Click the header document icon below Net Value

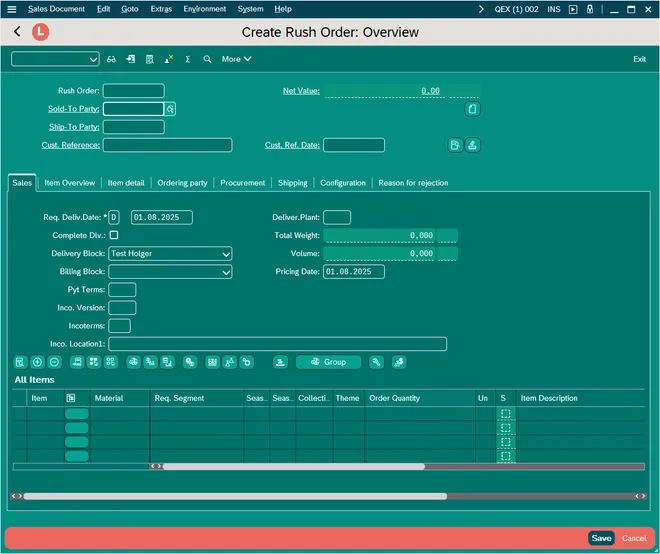point(472,109)
